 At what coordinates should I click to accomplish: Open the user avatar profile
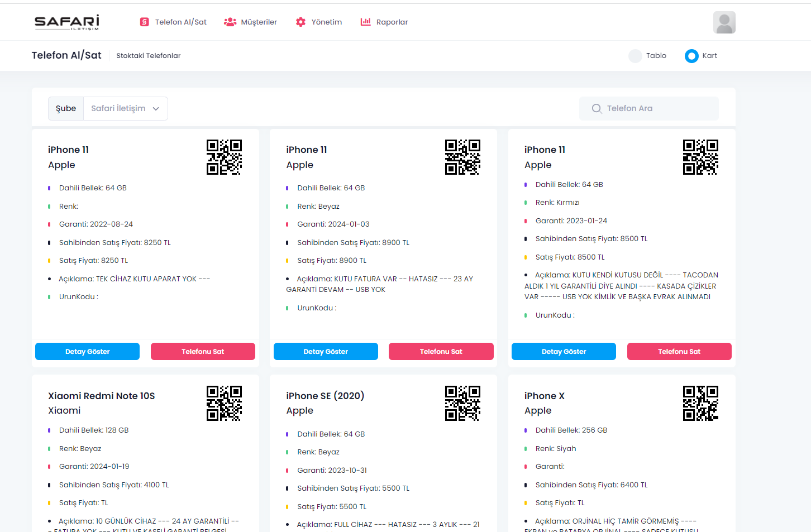click(724, 22)
